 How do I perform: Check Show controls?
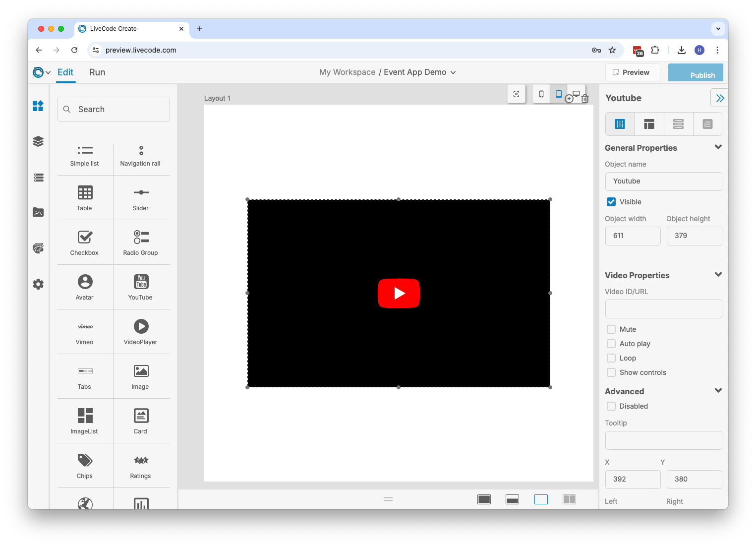[611, 372]
